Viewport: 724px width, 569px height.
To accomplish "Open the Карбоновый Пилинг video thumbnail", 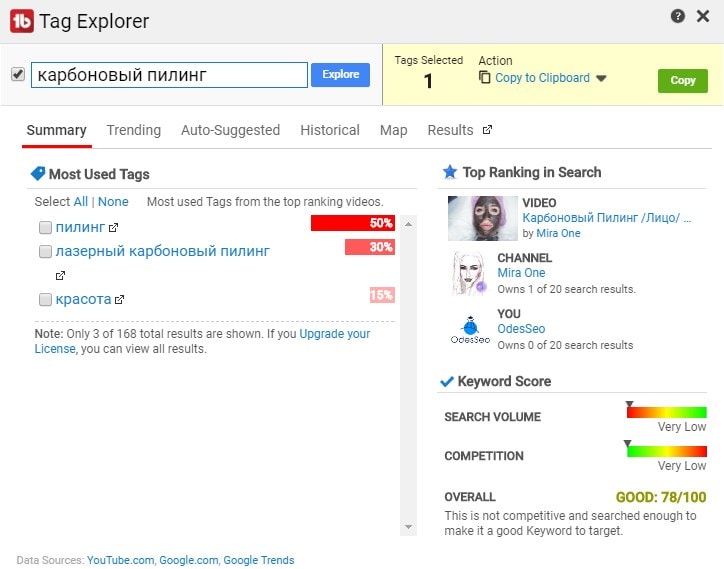I will click(481, 217).
